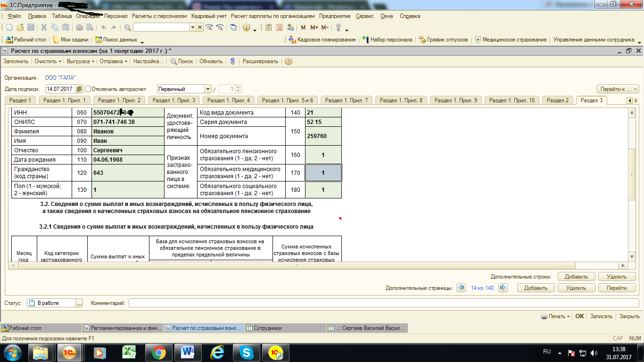Expand the Первичный report type dropdown
Image resolution: width=644 pixels, height=362 pixels.
[x=207, y=89]
